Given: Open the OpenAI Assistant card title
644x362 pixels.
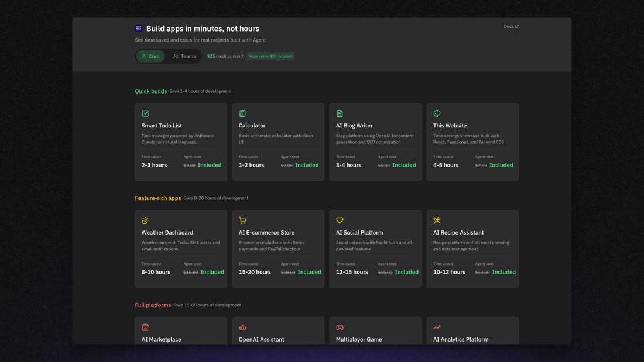Looking at the screenshot, I should [261, 339].
